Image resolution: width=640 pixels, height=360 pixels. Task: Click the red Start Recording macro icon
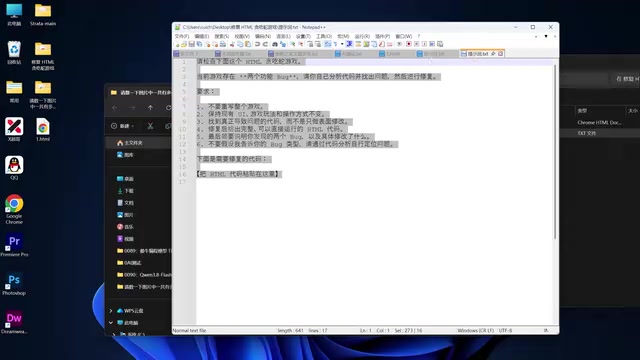click(x=409, y=44)
